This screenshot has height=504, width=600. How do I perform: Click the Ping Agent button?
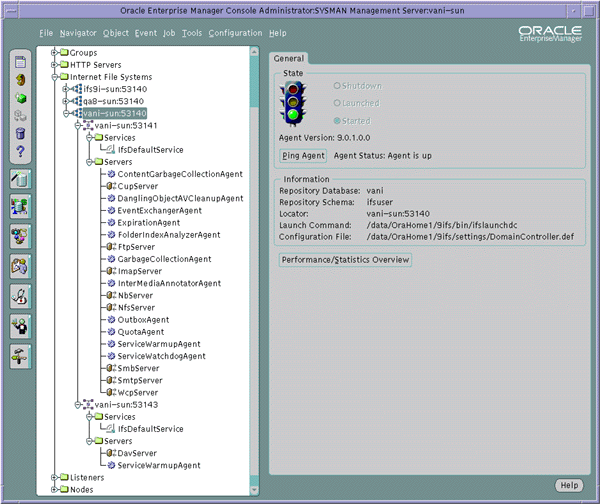point(303,156)
